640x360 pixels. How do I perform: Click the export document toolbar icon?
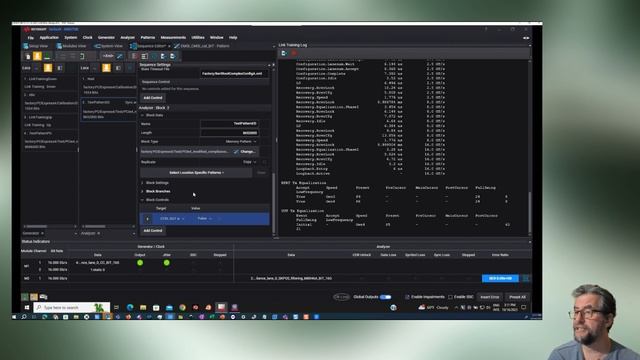point(173,56)
